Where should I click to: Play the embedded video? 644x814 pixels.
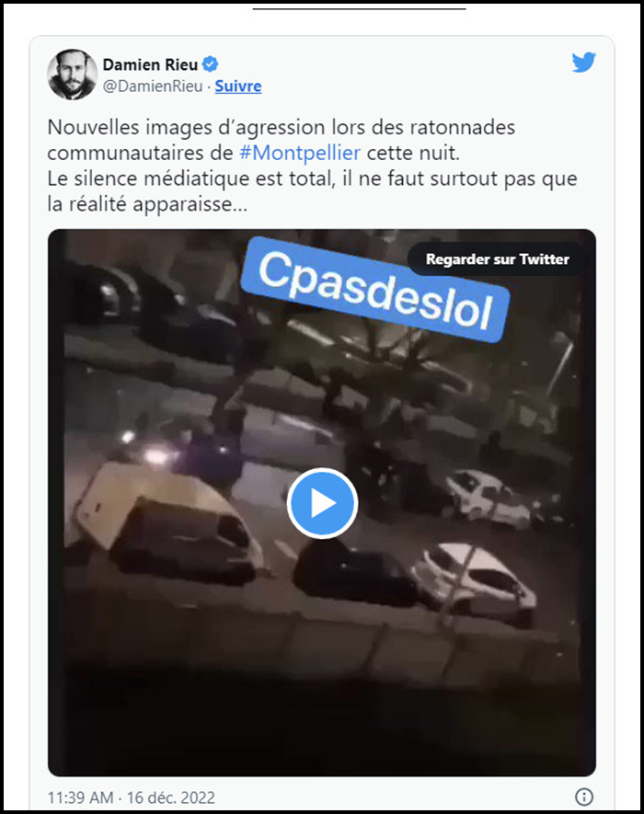coord(322,503)
